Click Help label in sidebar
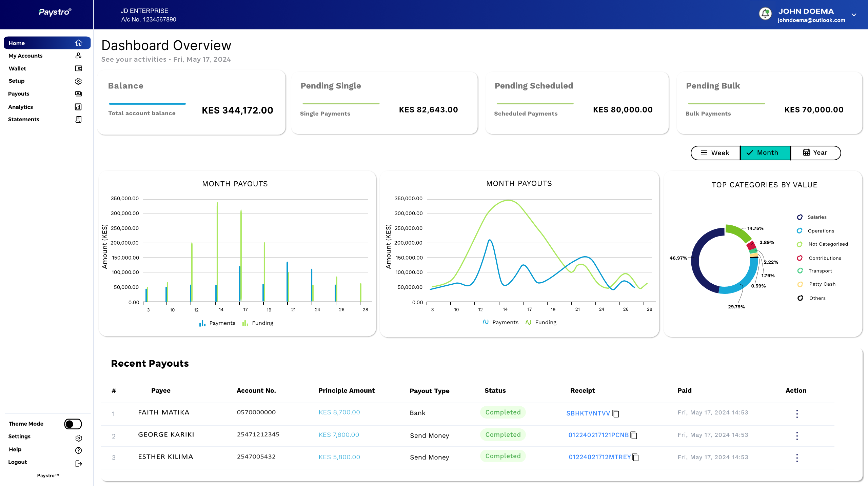 [15, 449]
